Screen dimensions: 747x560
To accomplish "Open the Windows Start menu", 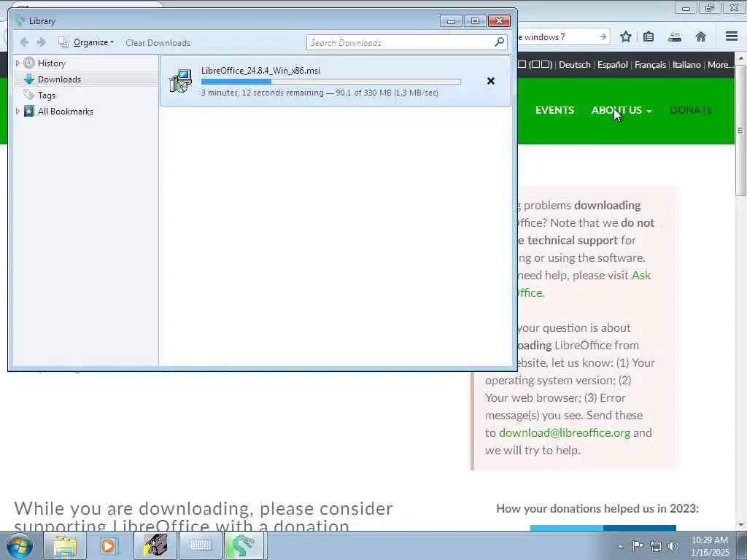I will [19, 545].
